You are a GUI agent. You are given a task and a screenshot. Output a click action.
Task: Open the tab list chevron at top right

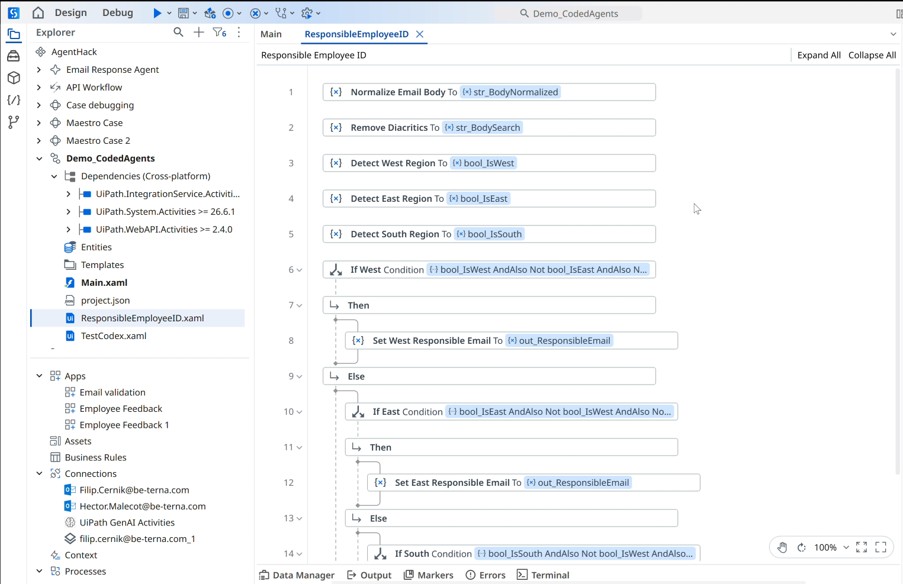tap(893, 34)
